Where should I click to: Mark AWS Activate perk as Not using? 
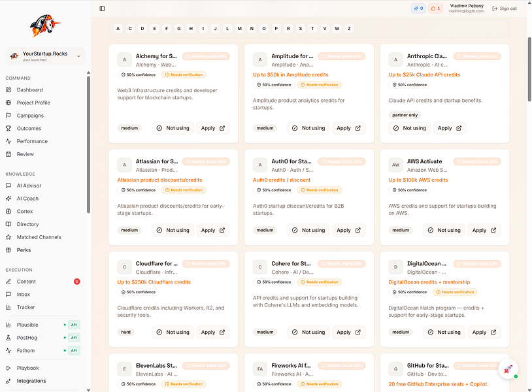pyautogui.click(x=444, y=230)
